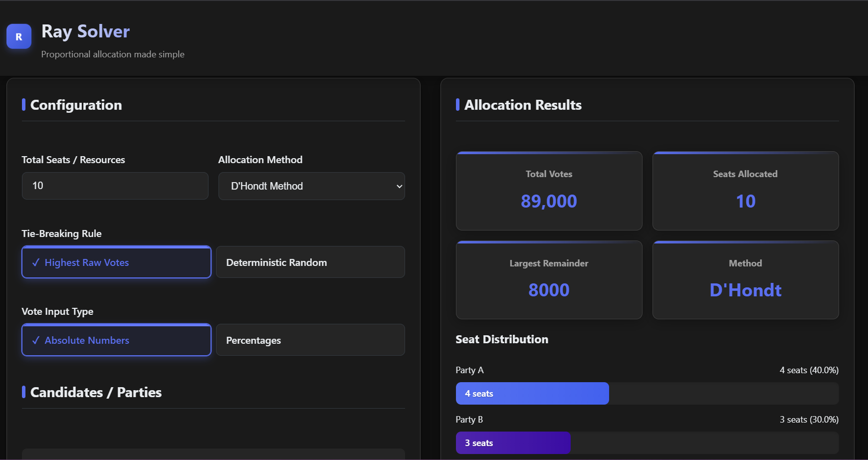This screenshot has height=460, width=868.
Task: Switch vote input to Percentages
Action: coord(310,340)
